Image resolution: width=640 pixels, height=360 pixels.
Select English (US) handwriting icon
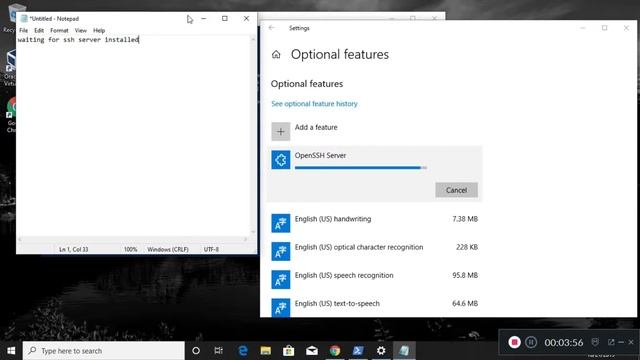(281, 223)
